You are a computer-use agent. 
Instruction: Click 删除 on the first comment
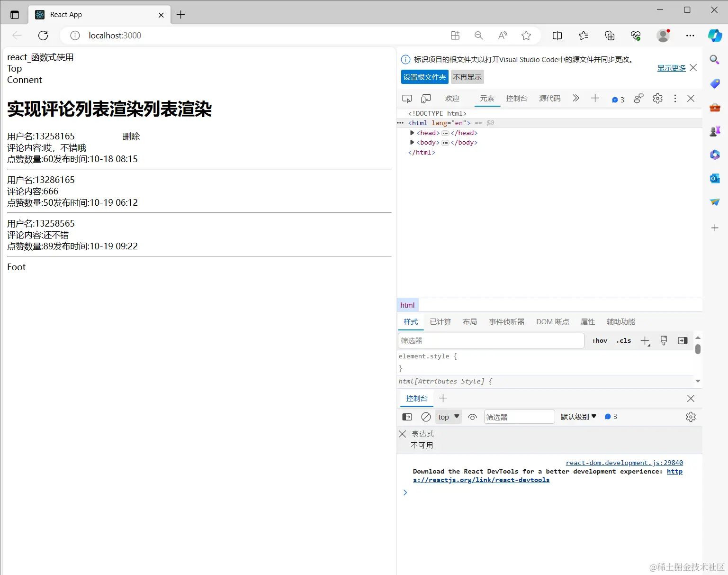pos(131,137)
